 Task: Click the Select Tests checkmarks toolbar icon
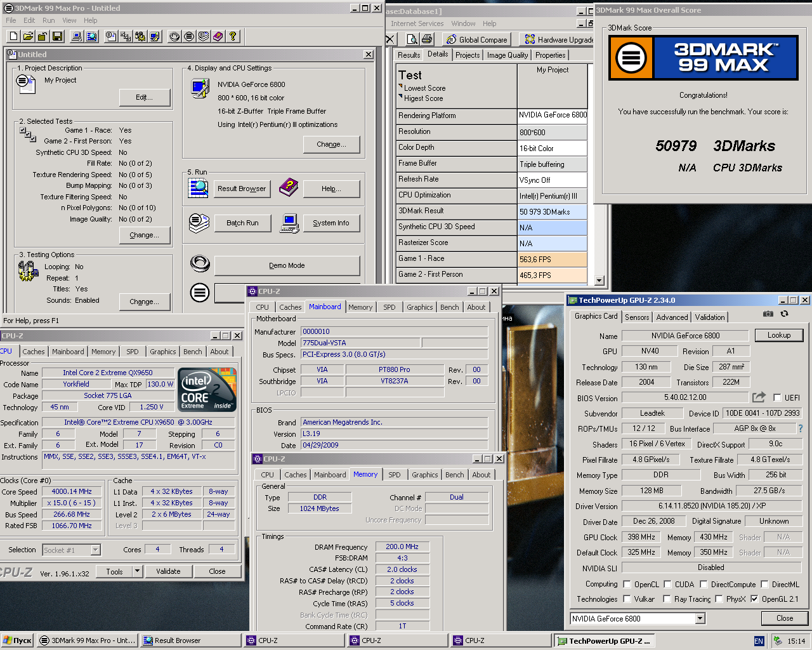[126, 36]
